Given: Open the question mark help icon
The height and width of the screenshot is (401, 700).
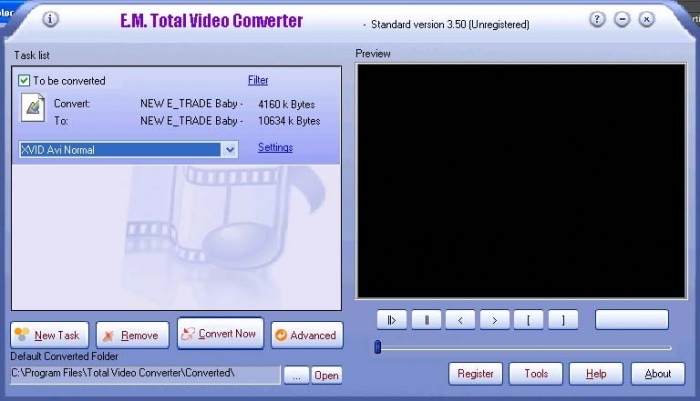Looking at the screenshot, I should coord(597,19).
